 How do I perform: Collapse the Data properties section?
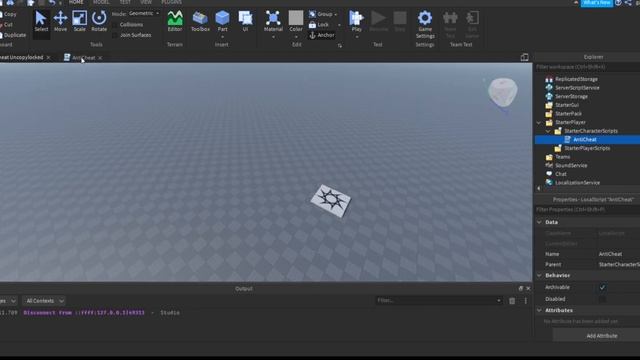539,222
